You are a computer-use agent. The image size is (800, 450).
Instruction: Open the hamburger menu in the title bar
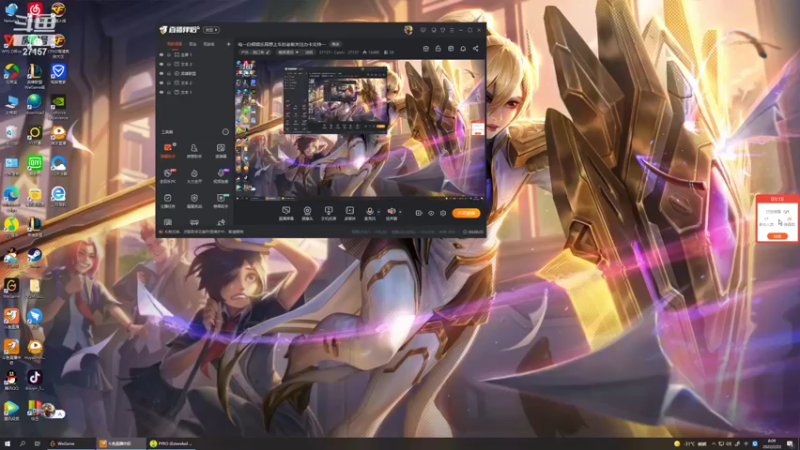452,30
